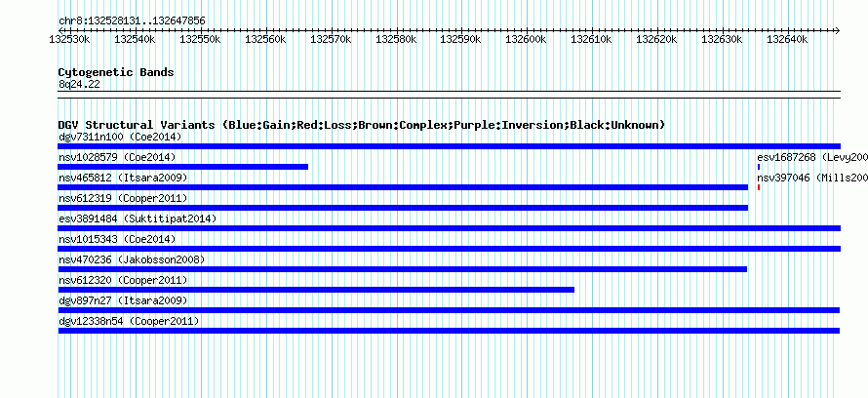Click the nsv397046 (Mills) label
Screen dimensions: 868x398
pyautogui.click(x=812, y=178)
